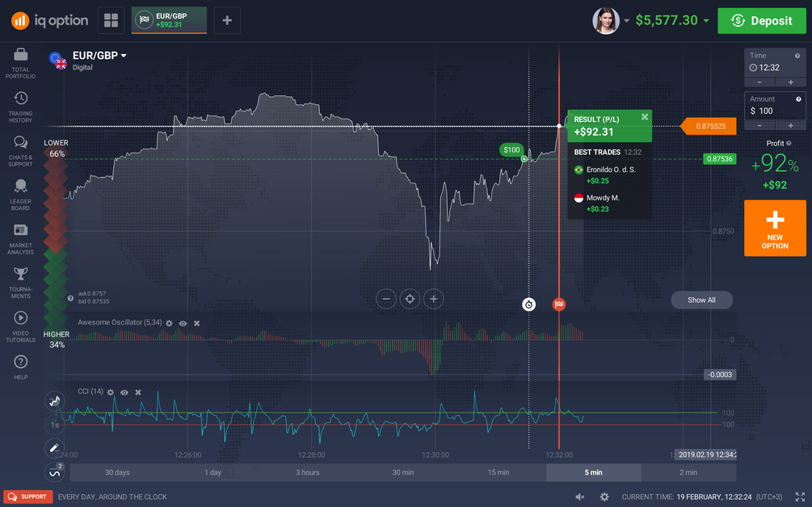812x507 pixels.
Task: Increase expiration time with plus
Action: 791,82
